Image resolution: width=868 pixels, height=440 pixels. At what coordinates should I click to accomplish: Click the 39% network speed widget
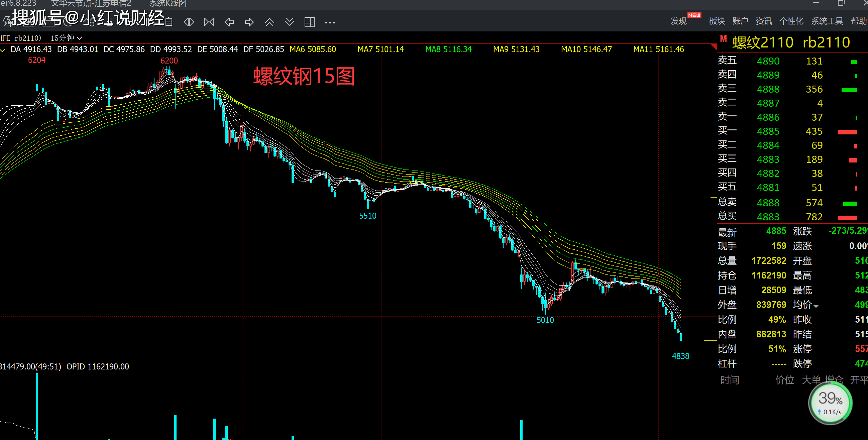830,403
